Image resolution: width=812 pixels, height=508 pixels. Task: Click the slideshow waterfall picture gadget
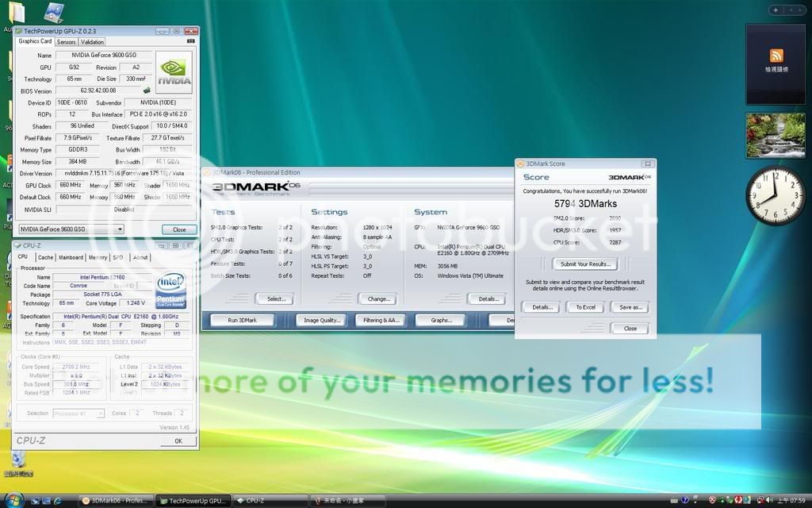(775, 135)
